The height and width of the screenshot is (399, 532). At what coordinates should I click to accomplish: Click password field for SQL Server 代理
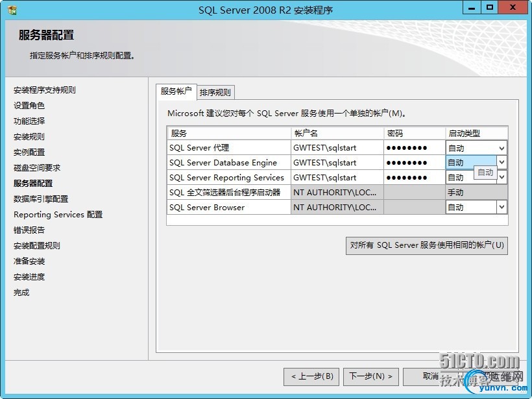[415, 148]
